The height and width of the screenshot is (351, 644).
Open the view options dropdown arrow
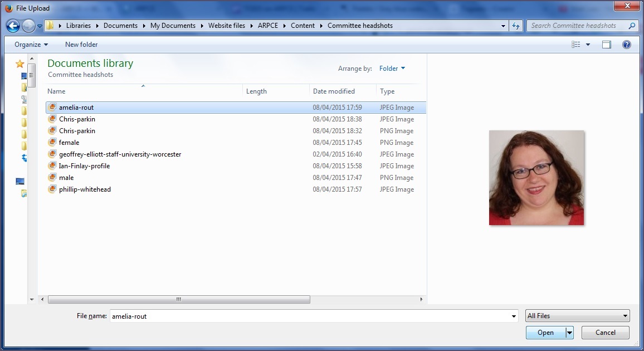(x=588, y=45)
